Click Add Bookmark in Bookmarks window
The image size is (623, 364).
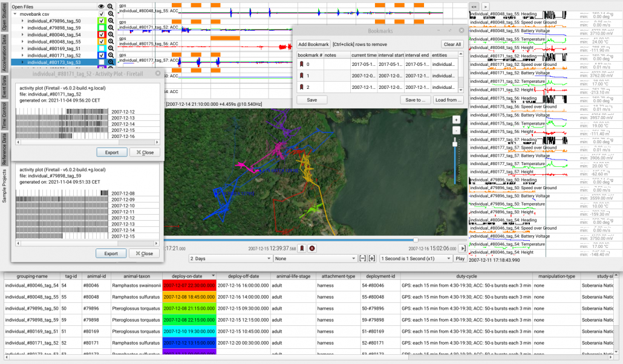(313, 44)
